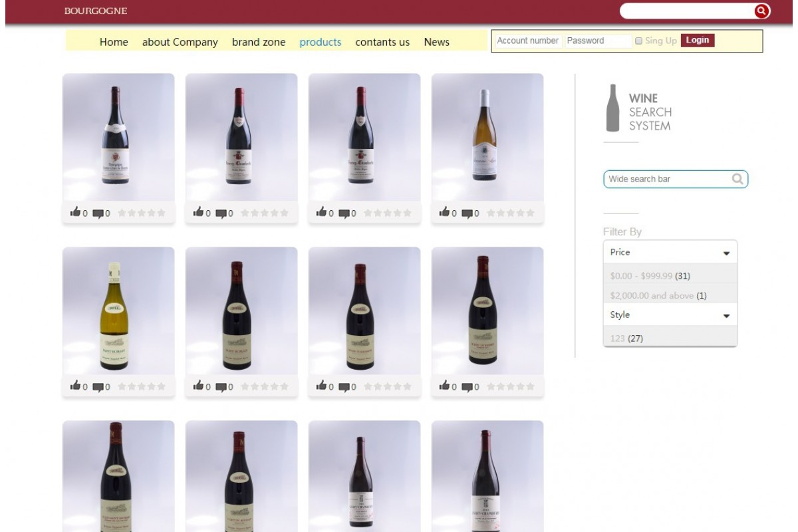Screen dimensions: 798x532
Task: Open comments for the silver-capped white wine
Action: (467, 213)
